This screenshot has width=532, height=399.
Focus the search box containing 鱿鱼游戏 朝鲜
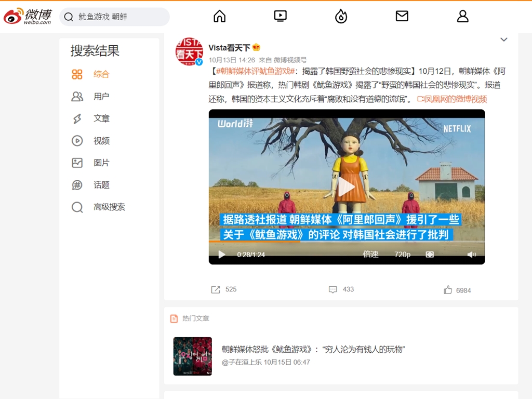pos(114,17)
